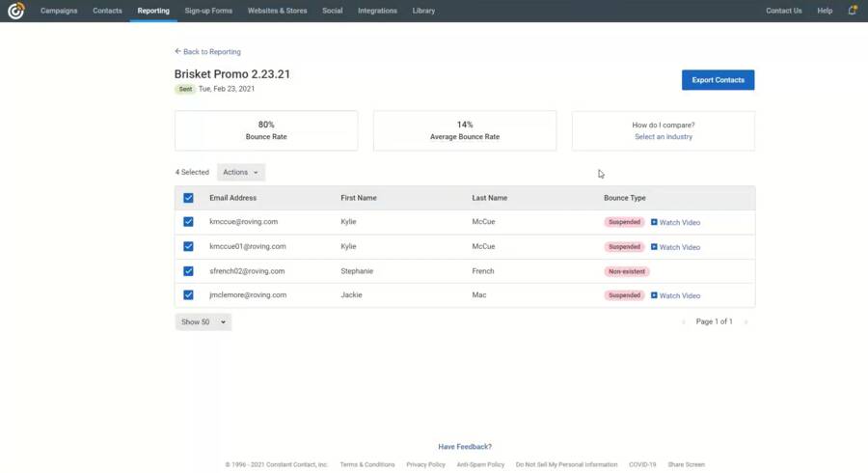
Task: Click Watch Video for kmccue01@roving.com
Action: 680,247
